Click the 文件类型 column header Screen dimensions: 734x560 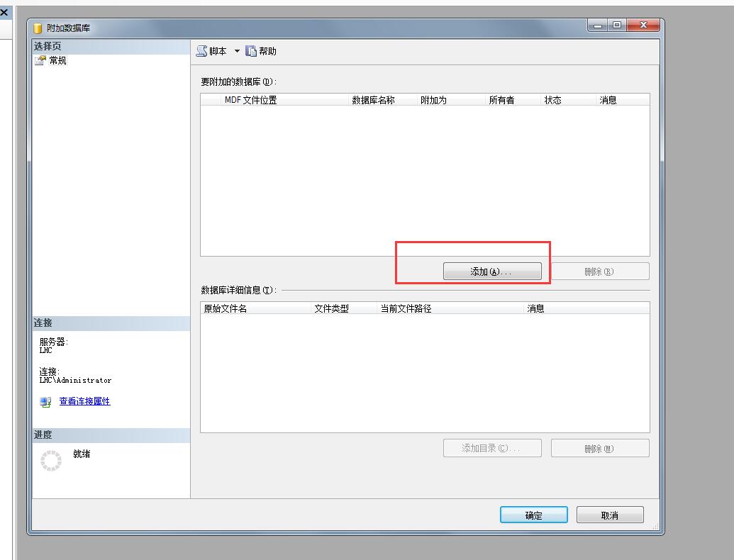pos(344,308)
